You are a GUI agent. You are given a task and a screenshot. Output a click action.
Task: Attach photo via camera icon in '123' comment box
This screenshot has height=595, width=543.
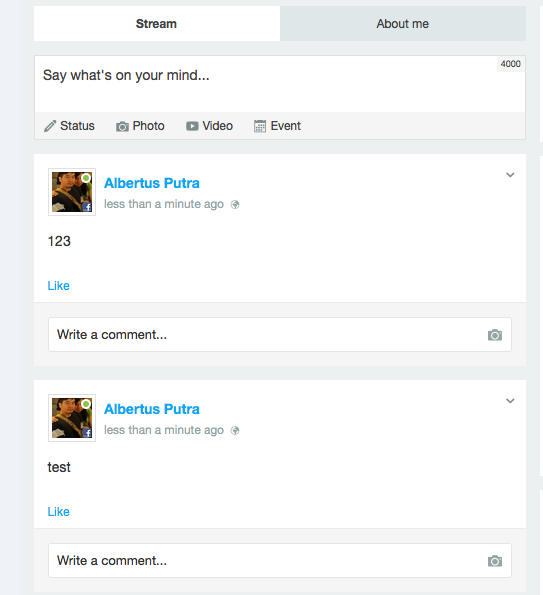pyautogui.click(x=495, y=335)
